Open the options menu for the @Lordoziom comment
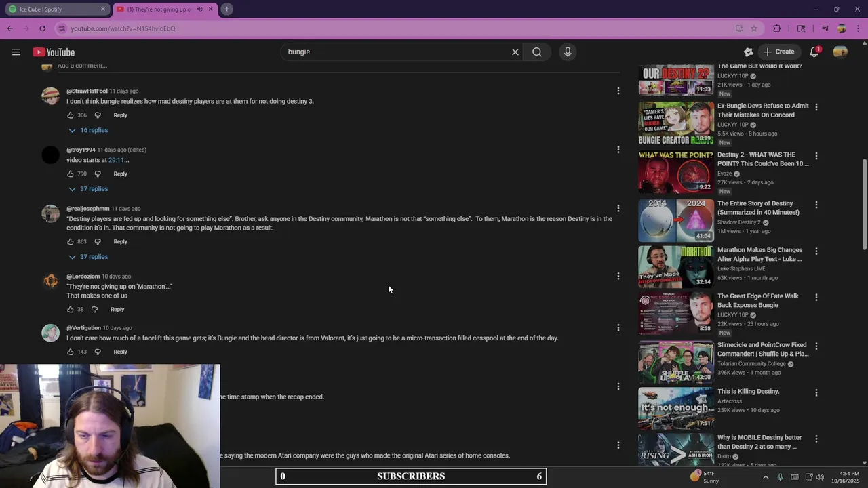The height and width of the screenshot is (488, 868). 618,276
